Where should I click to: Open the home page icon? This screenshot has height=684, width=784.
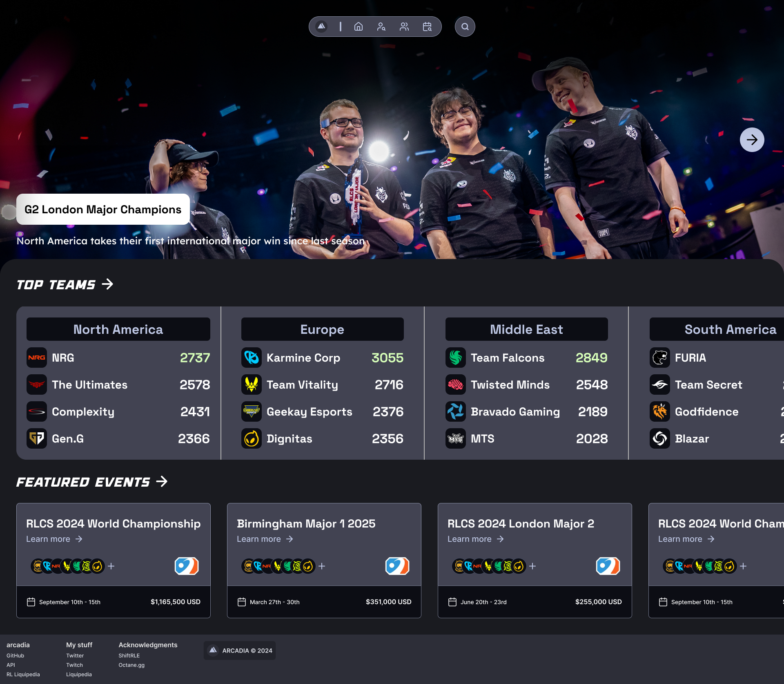pos(359,27)
